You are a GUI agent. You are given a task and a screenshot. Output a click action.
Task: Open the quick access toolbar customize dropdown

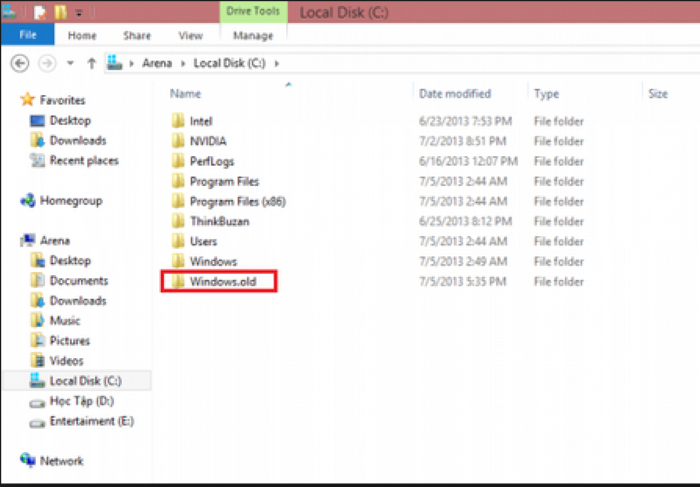point(79,13)
